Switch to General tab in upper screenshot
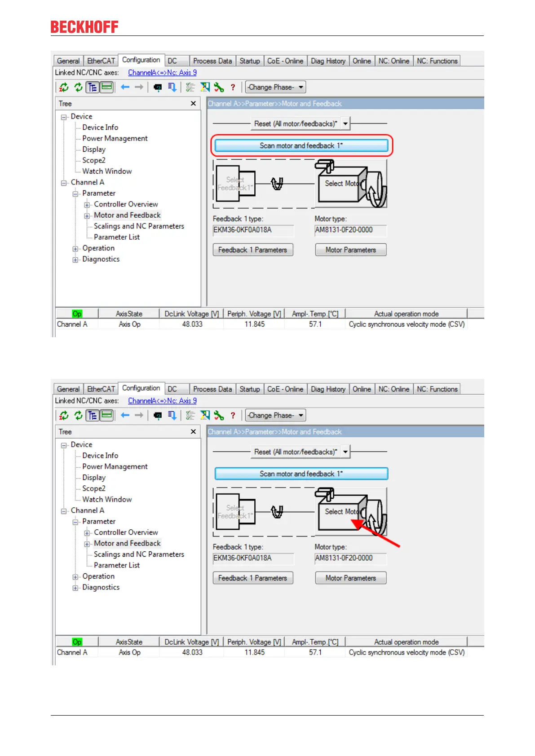The height and width of the screenshot is (756, 535). pos(68,61)
